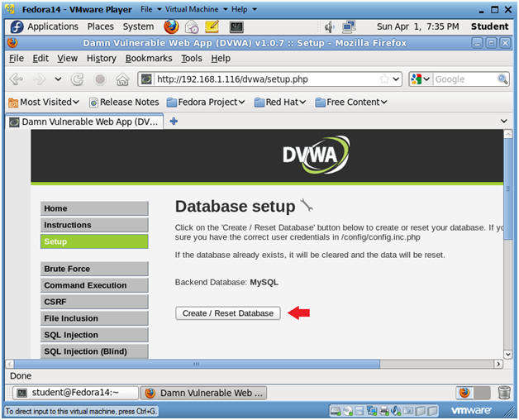Click the VMware hard disk status icon
Image resolution: width=519 pixels, height=420 pixels.
click(335, 411)
